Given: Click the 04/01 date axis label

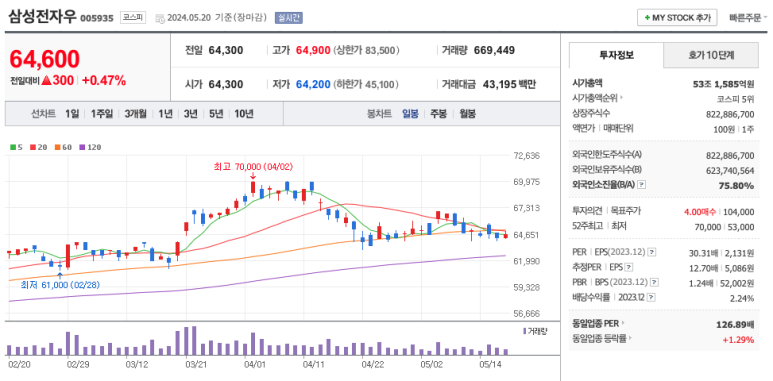Looking at the screenshot, I should point(255,365).
